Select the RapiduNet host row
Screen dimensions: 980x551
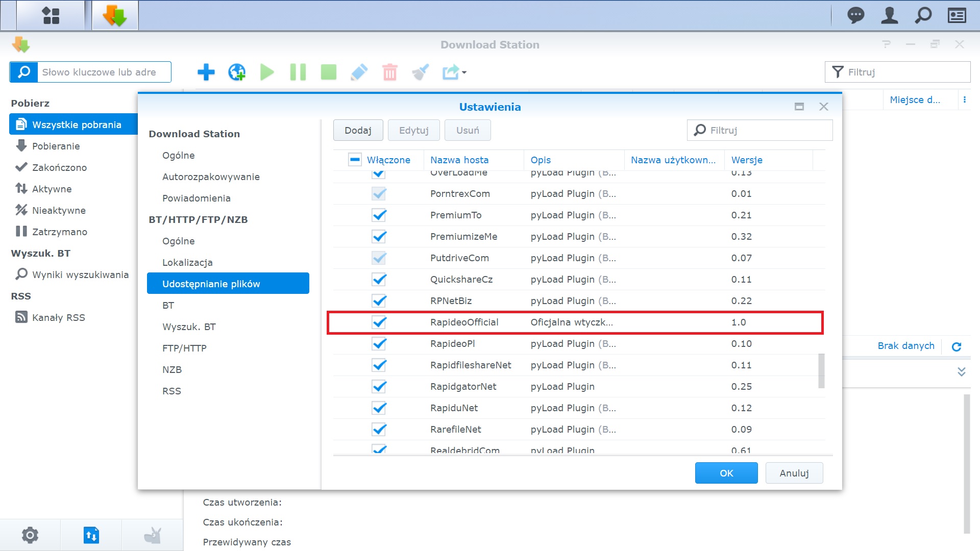coord(579,408)
